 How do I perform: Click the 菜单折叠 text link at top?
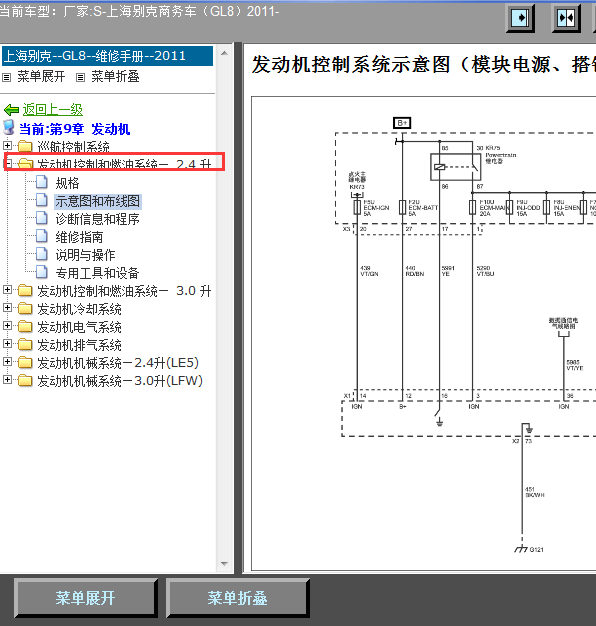point(115,76)
